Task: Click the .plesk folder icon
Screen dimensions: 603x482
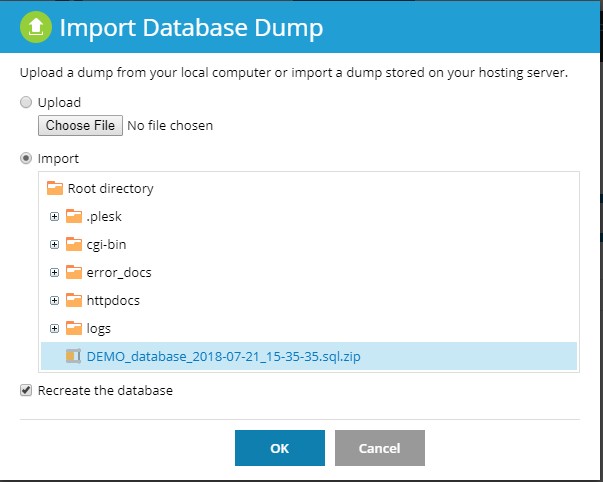Action: tap(73, 216)
